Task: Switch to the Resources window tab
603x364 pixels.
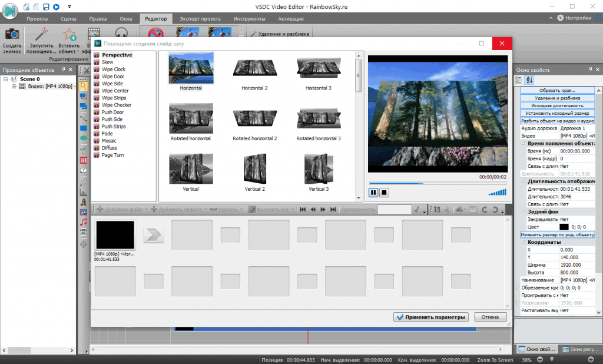Action: pos(581,349)
